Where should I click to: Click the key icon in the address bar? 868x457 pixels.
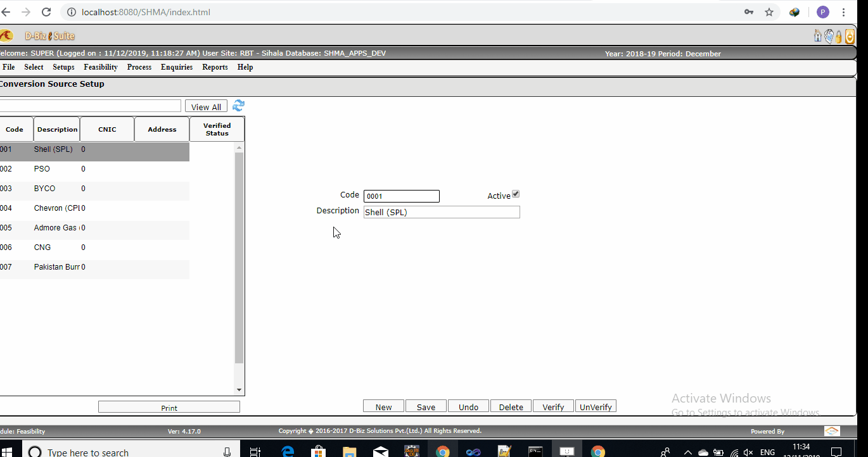click(748, 12)
